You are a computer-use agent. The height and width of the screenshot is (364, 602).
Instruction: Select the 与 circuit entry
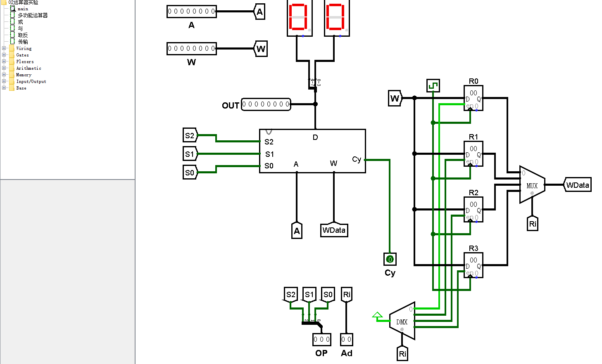pos(20,28)
